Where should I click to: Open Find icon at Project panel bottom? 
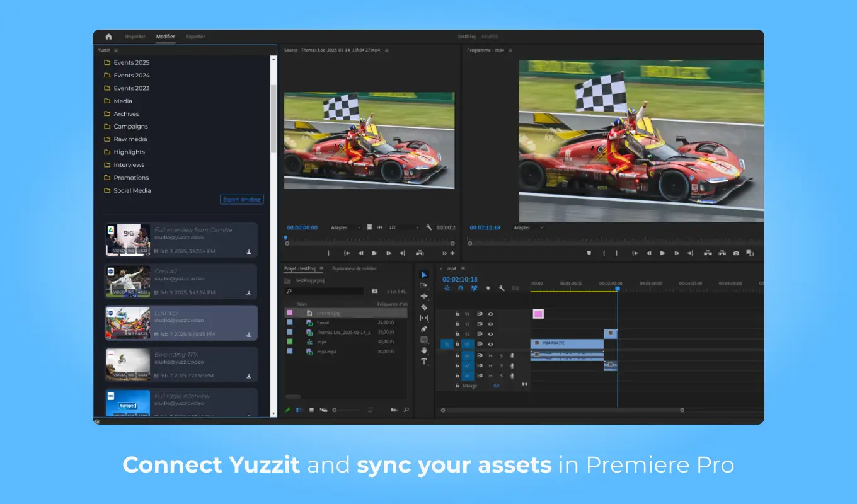pos(406,409)
